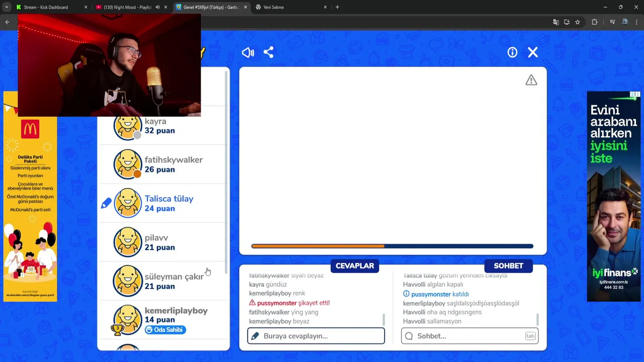The image size is (644, 362).
Task: Click the streamer webcam overlay
Action: 109,65
